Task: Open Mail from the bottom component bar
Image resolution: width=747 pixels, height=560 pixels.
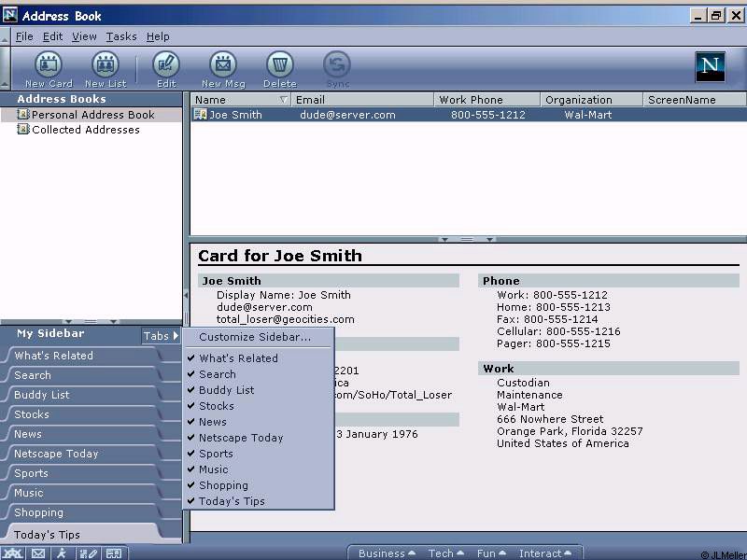Action: point(38,553)
